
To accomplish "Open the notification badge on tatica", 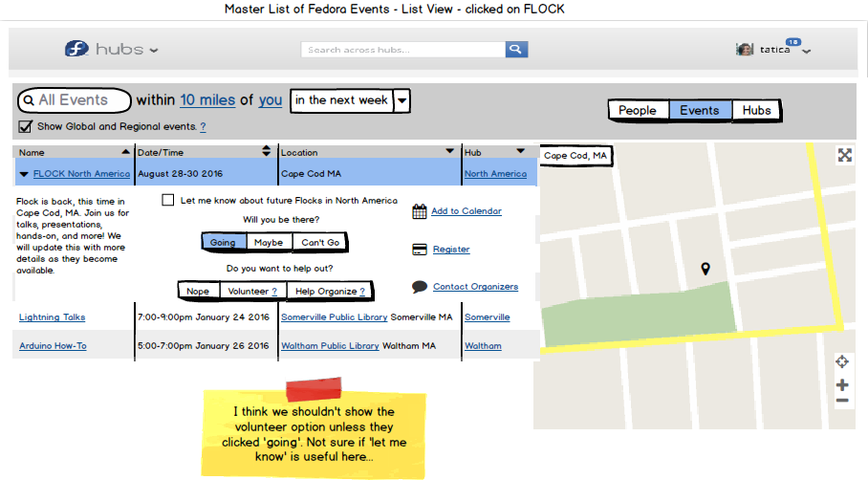I will click(x=793, y=41).
